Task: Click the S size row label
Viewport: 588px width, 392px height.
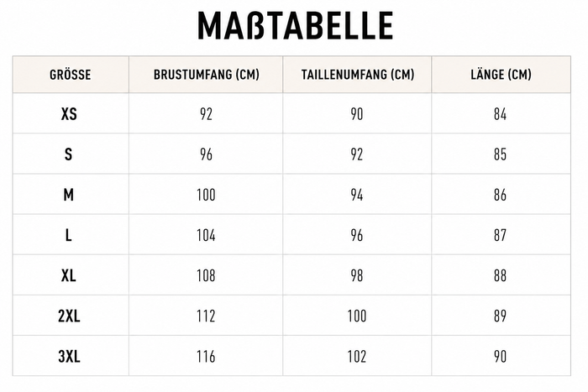Action: [x=68, y=154]
